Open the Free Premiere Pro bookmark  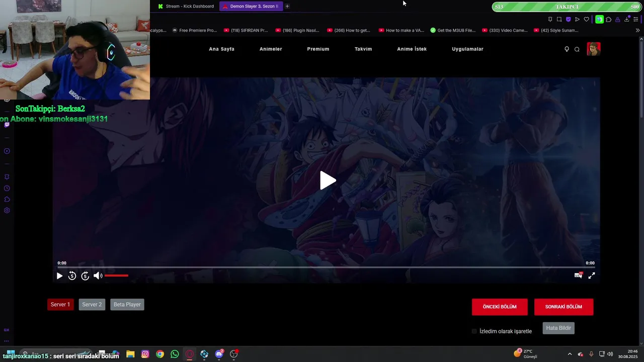[195, 30]
